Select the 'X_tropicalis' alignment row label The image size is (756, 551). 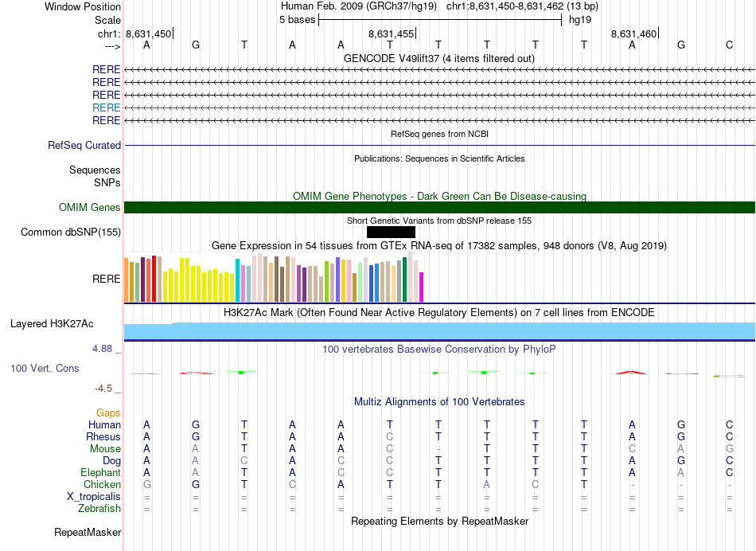coord(94,497)
